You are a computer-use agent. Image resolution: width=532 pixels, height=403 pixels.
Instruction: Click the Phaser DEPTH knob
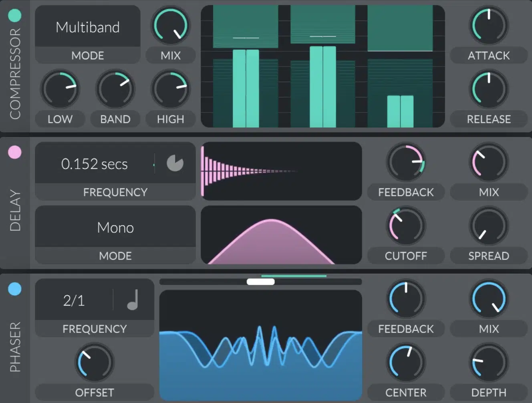point(489,363)
